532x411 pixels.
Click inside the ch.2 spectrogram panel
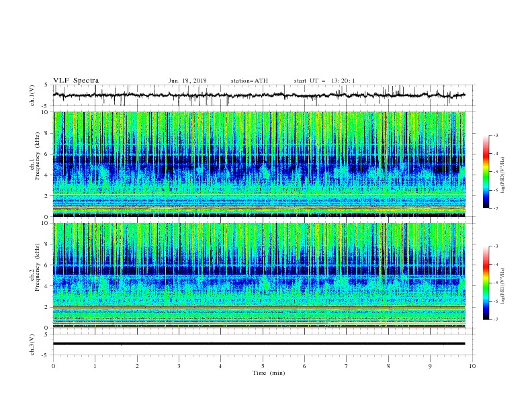[259, 275]
